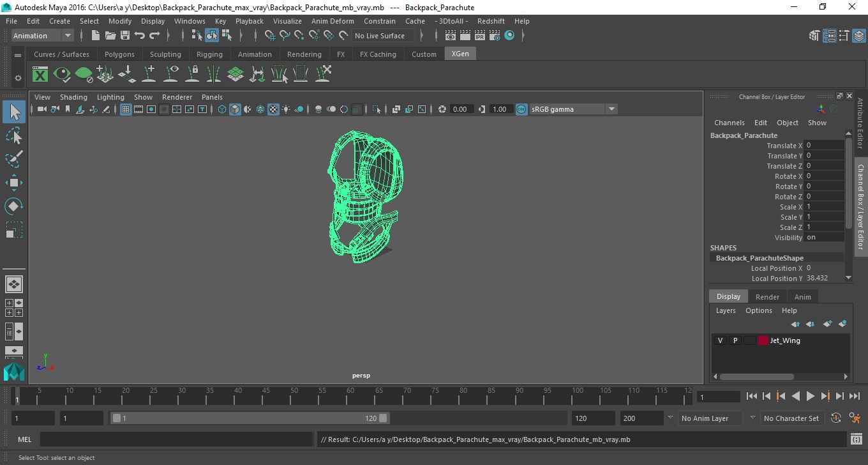
Task: Redo the last undone action
Action: coord(154,36)
